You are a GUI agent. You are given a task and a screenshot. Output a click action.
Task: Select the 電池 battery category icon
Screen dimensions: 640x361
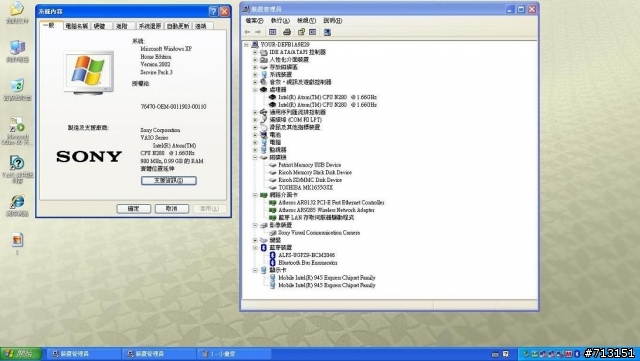click(264, 135)
